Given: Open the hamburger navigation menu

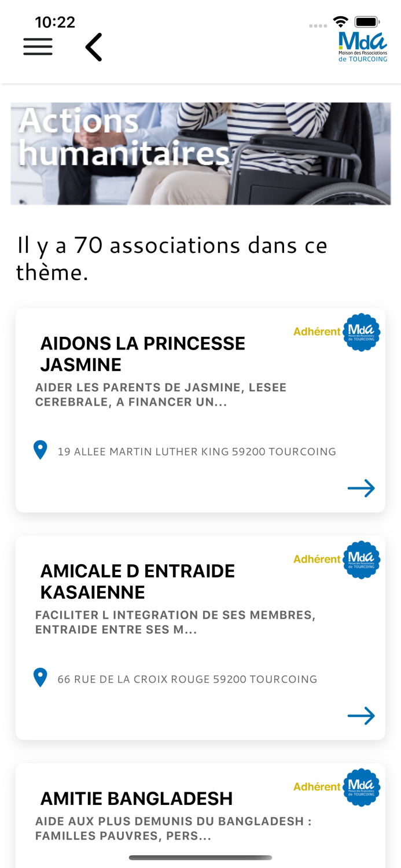Looking at the screenshot, I should [x=38, y=46].
